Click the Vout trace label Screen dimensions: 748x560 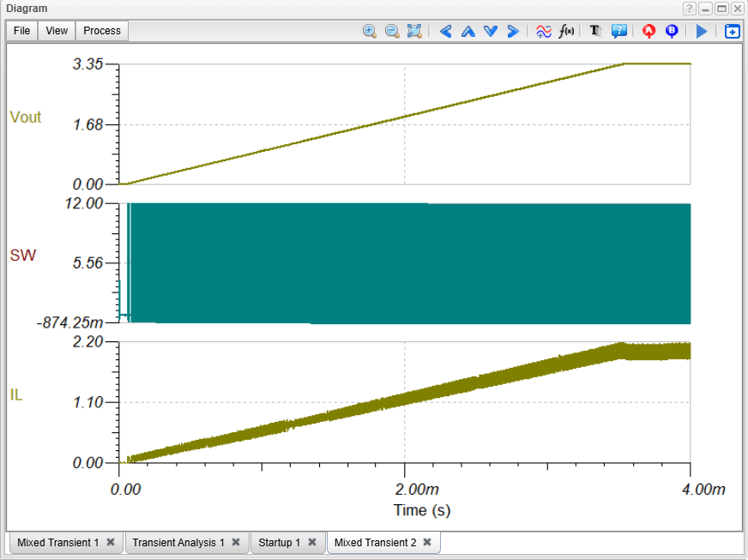pos(25,117)
